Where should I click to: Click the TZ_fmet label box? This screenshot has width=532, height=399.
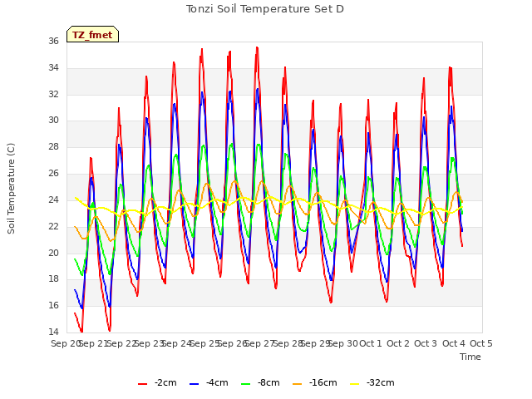coord(92,34)
